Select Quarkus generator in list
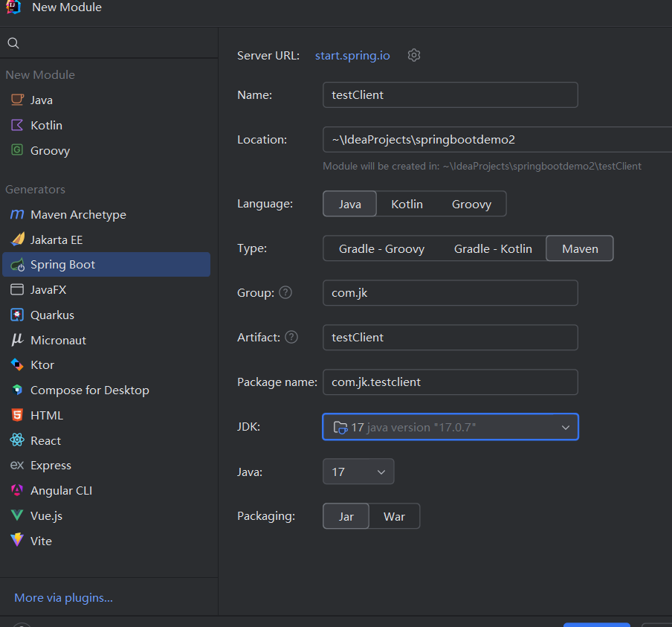 point(106,315)
